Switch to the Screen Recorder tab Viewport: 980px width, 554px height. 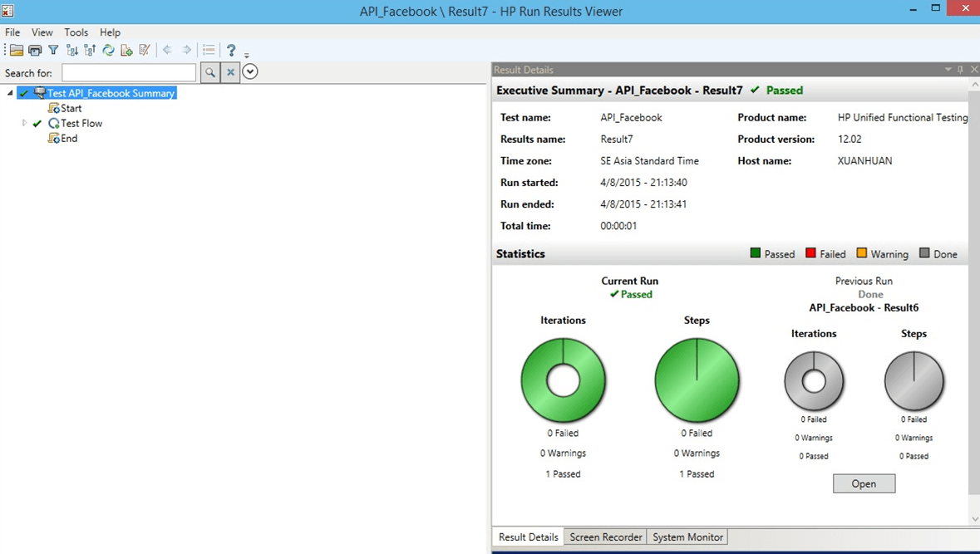[x=605, y=537]
